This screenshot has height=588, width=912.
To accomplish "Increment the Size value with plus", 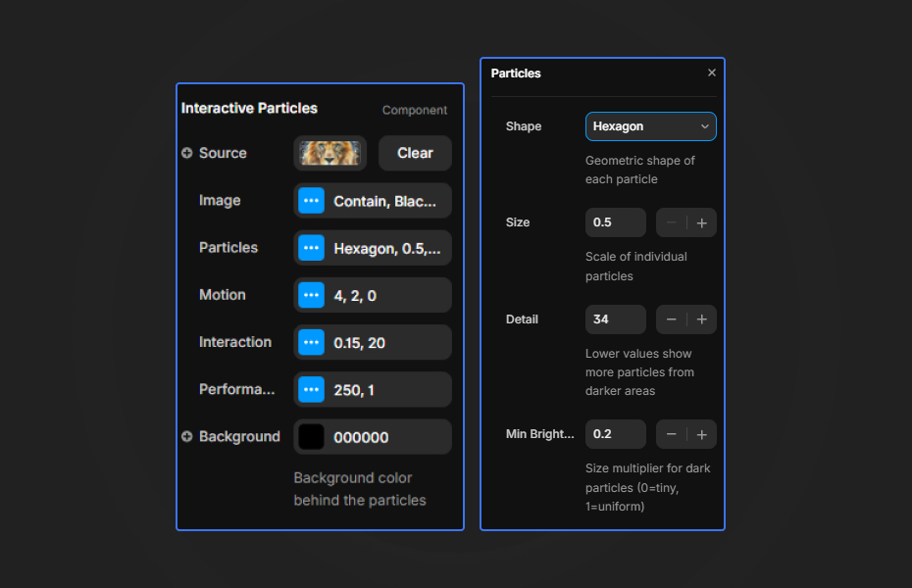I will click(x=701, y=222).
